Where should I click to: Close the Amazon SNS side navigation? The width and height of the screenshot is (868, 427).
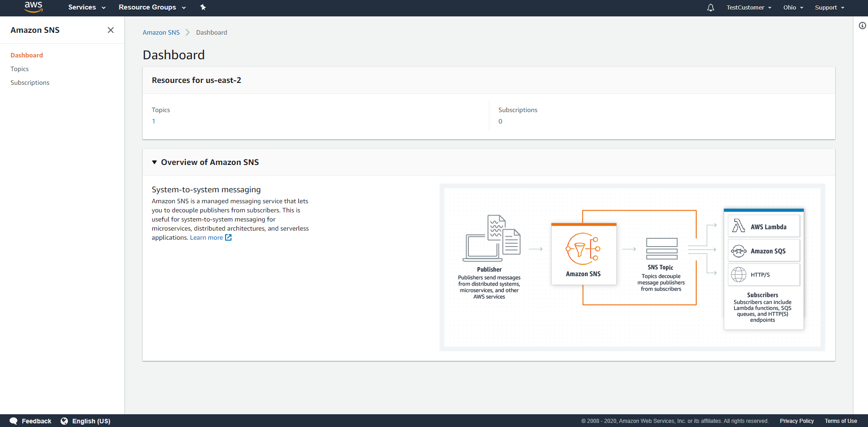(111, 30)
